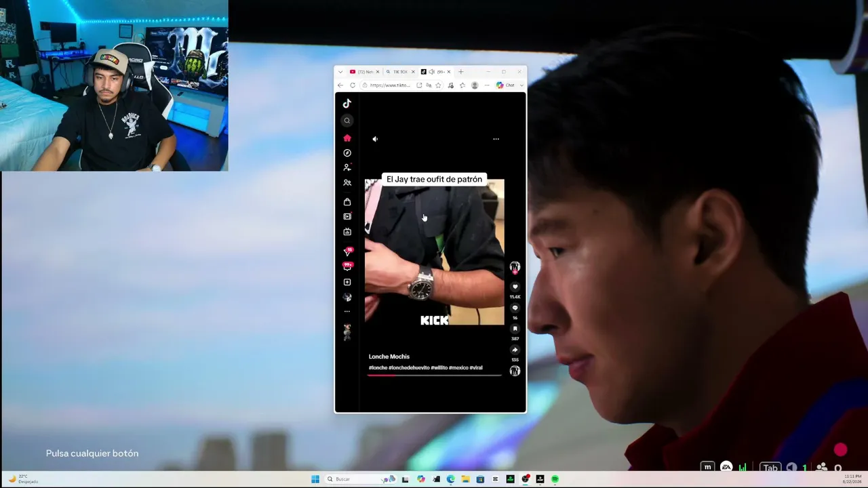The height and width of the screenshot is (488, 868).
Task: Open the Lonche Mochis creator name
Action: 389,357
